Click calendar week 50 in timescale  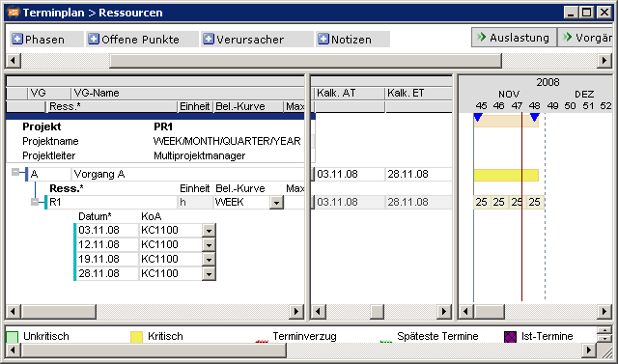coord(571,105)
